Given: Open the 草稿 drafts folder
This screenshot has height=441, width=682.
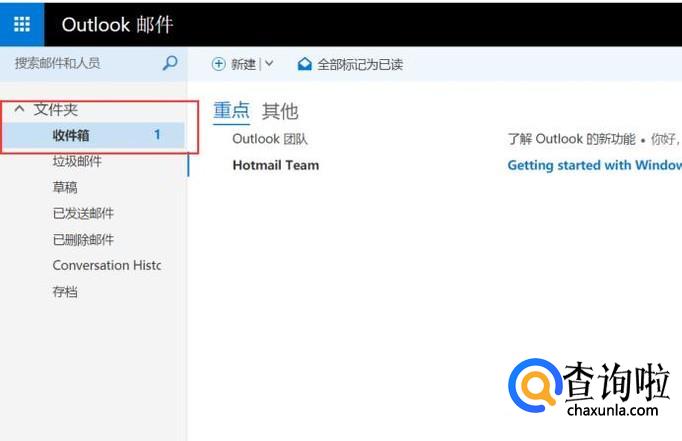Looking at the screenshot, I should coord(65,187).
